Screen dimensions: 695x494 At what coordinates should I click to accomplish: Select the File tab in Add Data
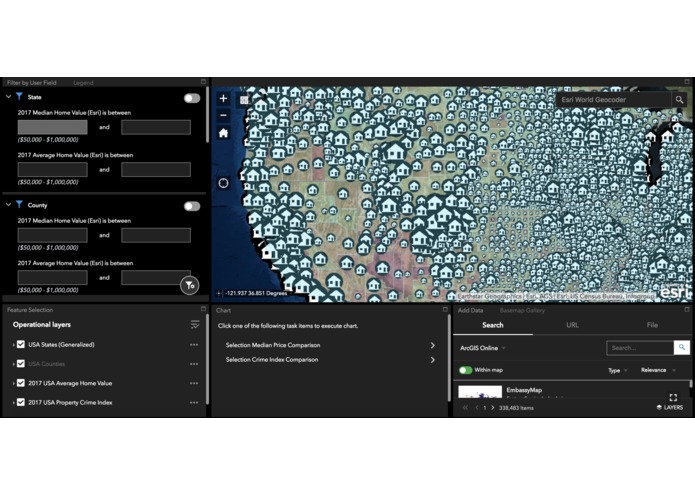tap(652, 325)
